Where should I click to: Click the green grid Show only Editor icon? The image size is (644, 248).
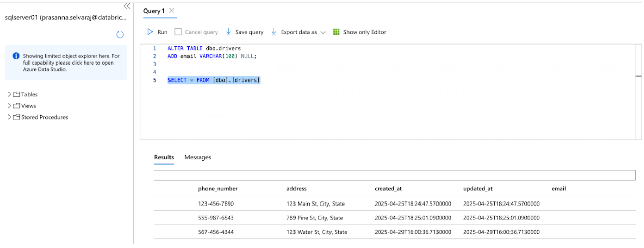point(336,32)
